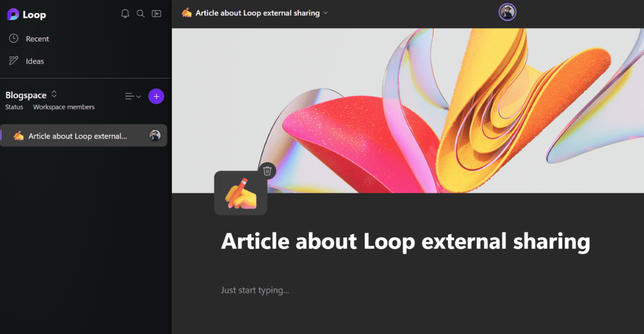Click the Just start typing placeholder
Image resolution: width=644 pixels, height=334 pixels.
tap(255, 290)
